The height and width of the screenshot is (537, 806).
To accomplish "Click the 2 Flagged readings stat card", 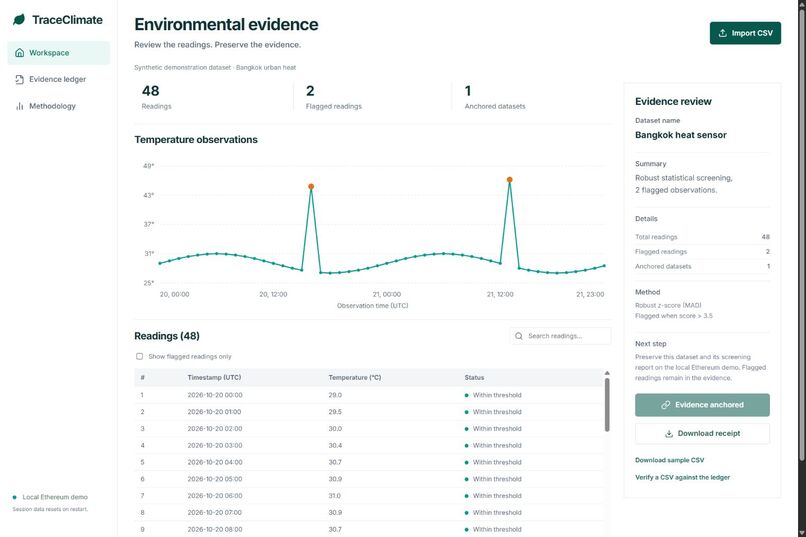I will coord(372,97).
